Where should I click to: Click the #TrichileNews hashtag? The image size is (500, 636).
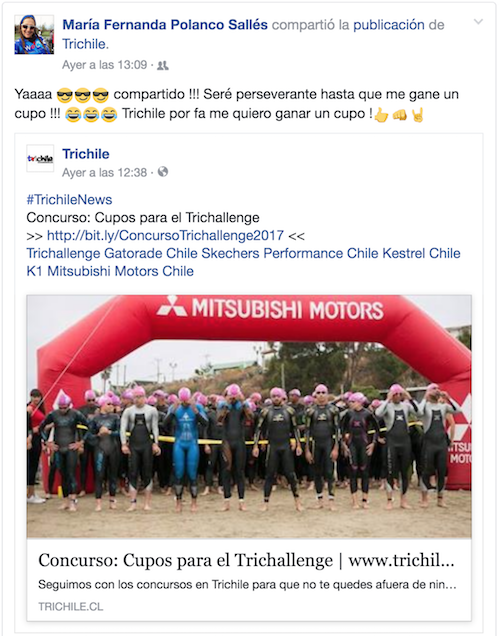click(69, 200)
